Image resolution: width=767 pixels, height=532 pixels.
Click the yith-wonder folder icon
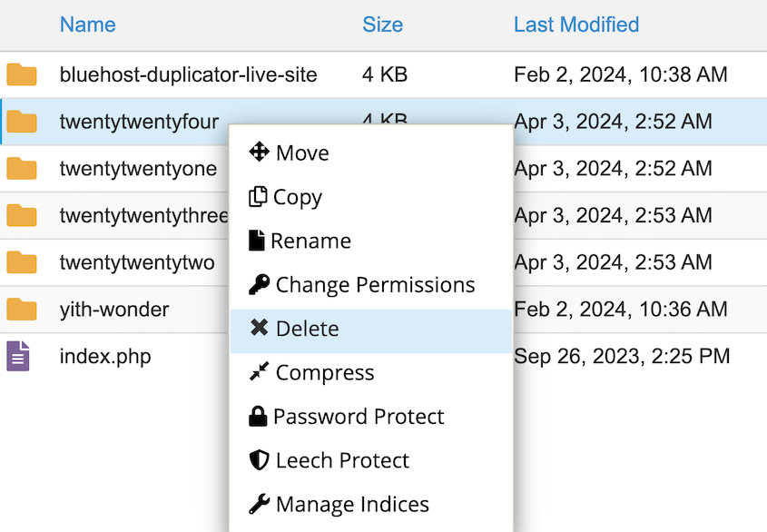[x=22, y=310]
